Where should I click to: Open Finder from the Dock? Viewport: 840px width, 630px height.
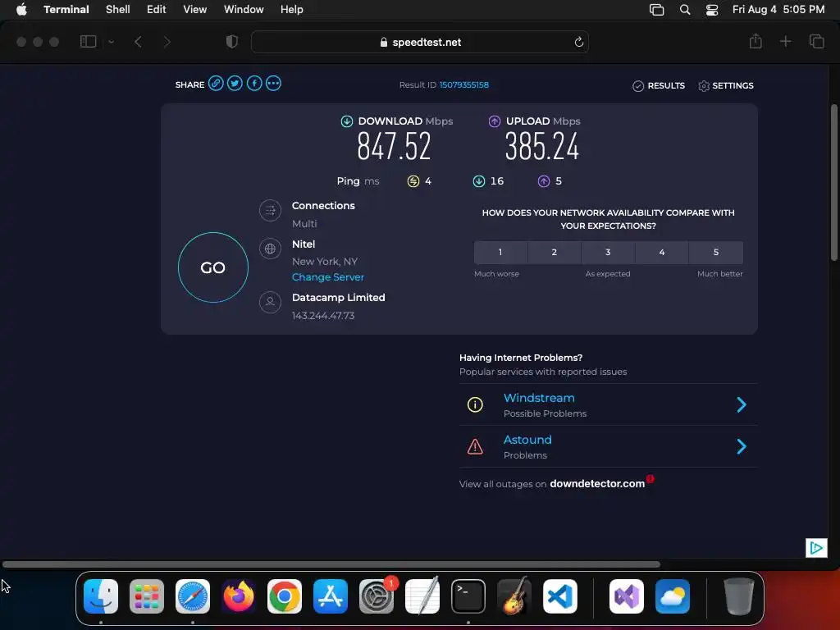coord(101,596)
